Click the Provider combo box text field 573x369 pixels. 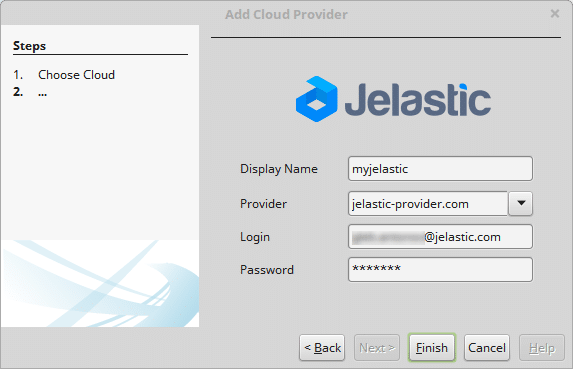coord(428,203)
